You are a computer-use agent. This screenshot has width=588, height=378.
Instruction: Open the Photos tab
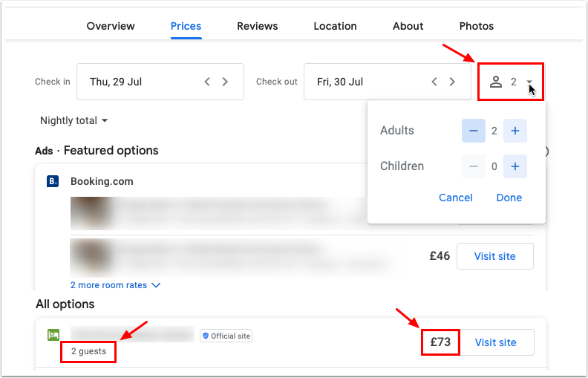tap(477, 26)
